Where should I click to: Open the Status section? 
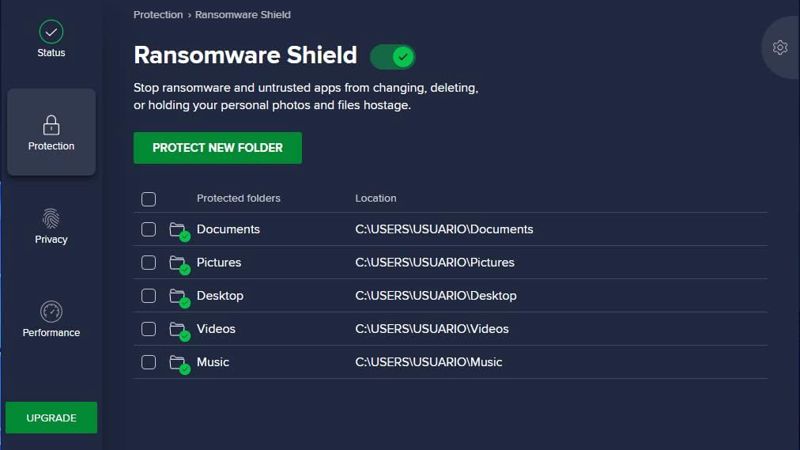pyautogui.click(x=51, y=39)
